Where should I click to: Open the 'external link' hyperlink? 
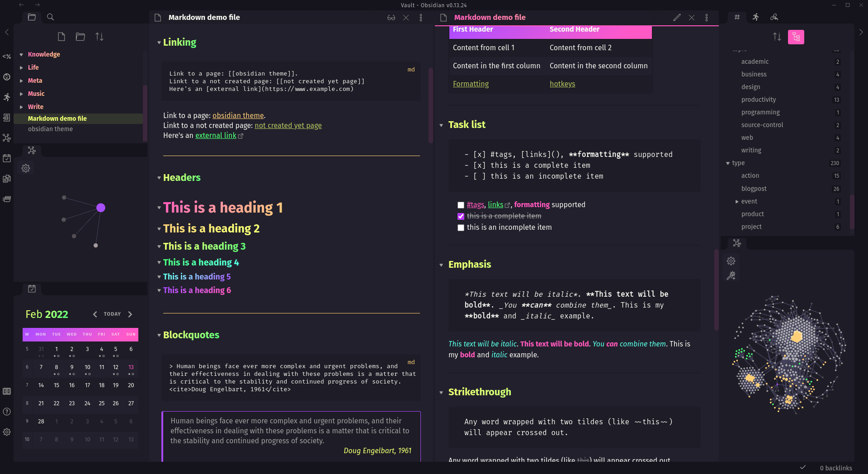tap(216, 136)
